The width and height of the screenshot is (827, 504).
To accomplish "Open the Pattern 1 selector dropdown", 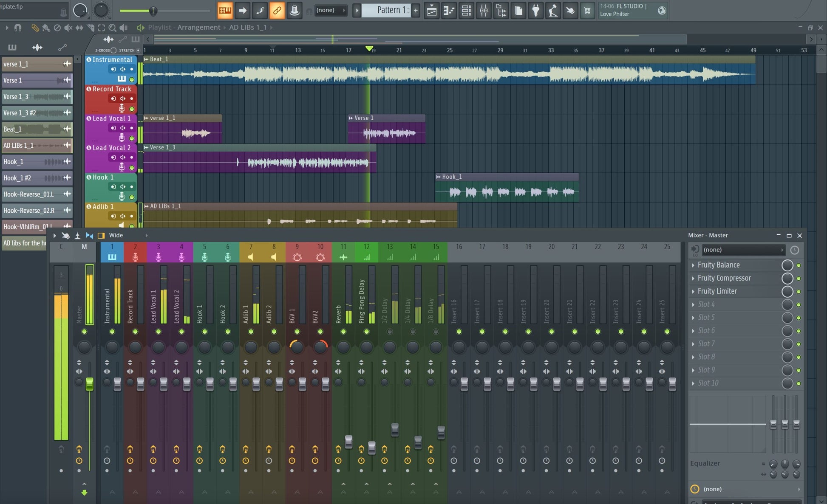I will click(x=390, y=10).
